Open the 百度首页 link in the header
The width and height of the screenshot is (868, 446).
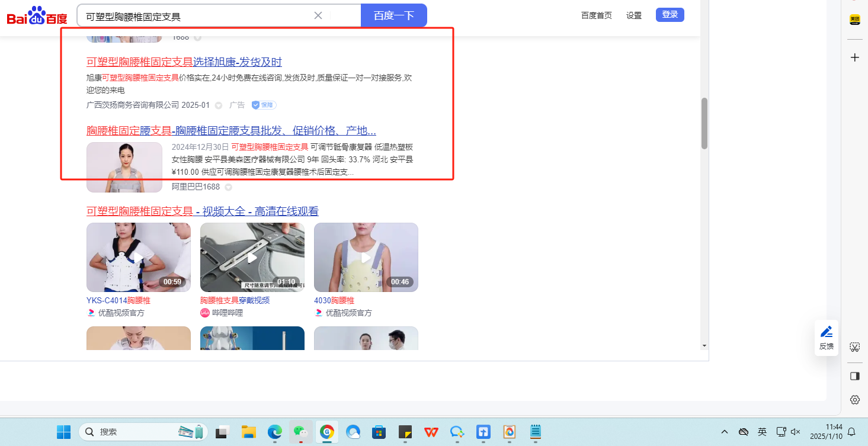(596, 15)
